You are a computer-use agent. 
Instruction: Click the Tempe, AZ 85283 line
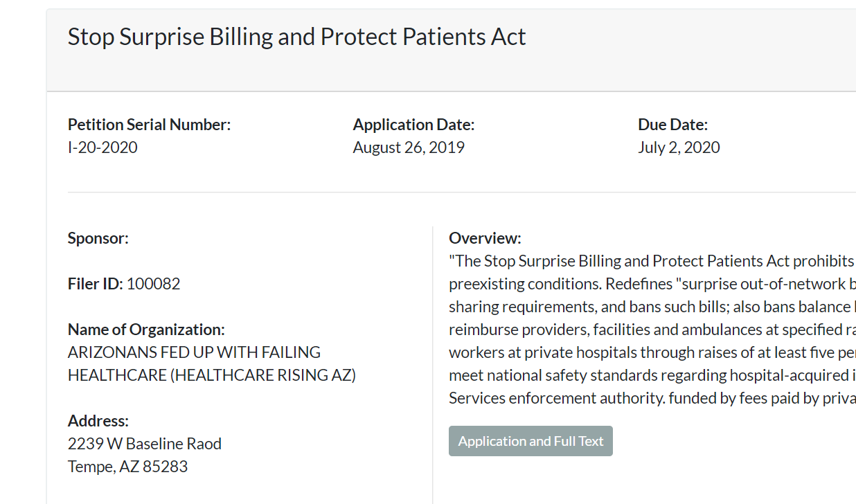click(127, 467)
